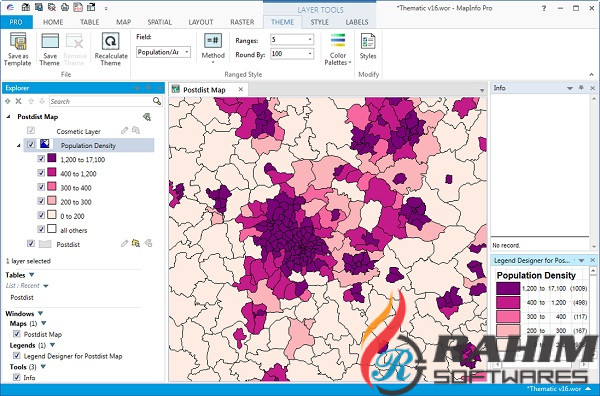Click the zoom icon beside Postdist Map node
The image size is (600, 396).
point(147,117)
